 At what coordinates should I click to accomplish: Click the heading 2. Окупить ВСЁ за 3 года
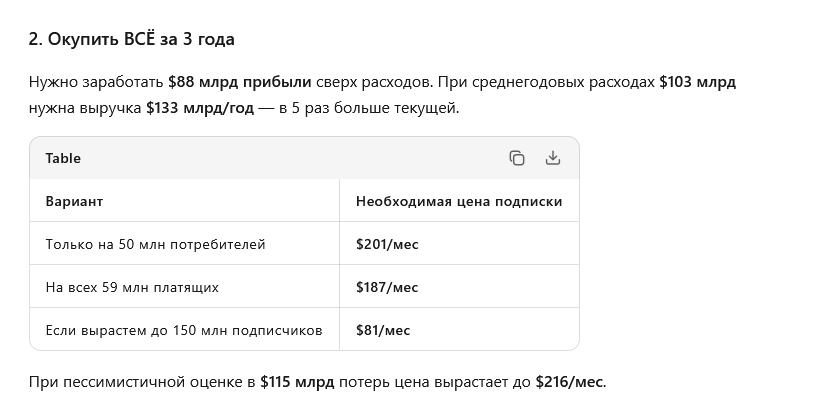click(x=132, y=39)
